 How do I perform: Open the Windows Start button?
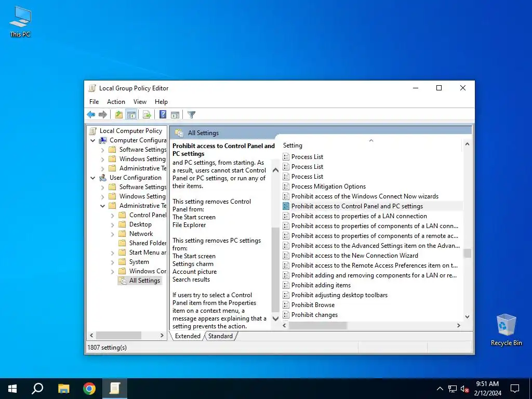(x=12, y=389)
